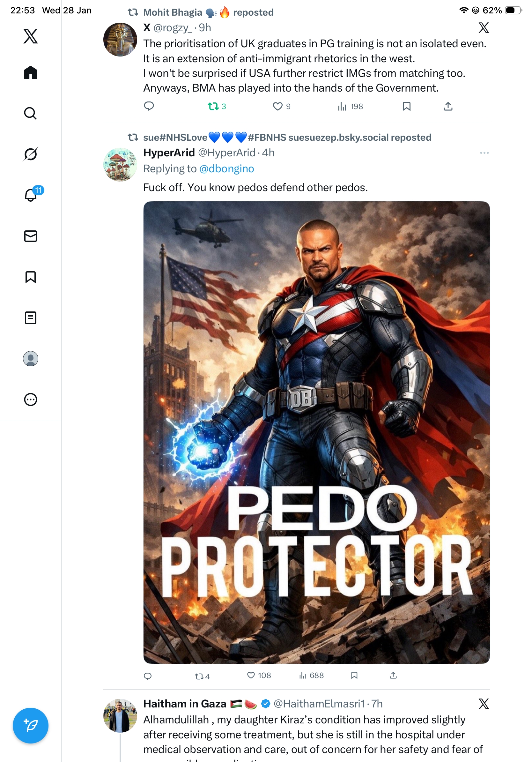Open the Grok icon on Haitham in Gaza post

pos(484,703)
